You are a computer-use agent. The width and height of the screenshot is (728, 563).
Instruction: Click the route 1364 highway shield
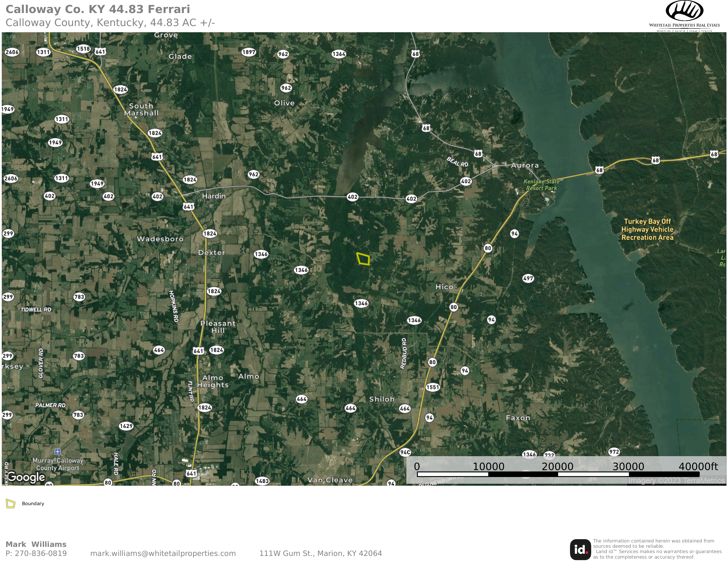pyautogui.click(x=339, y=54)
